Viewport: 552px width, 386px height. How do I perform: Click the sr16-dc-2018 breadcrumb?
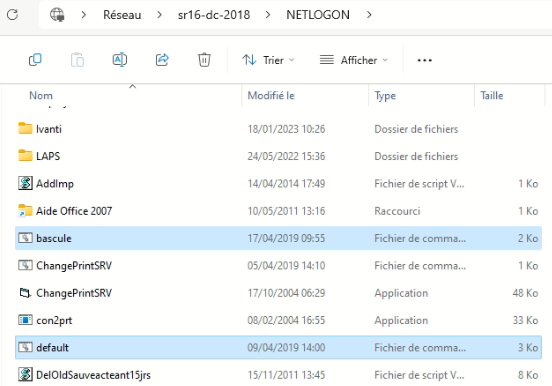[214, 15]
